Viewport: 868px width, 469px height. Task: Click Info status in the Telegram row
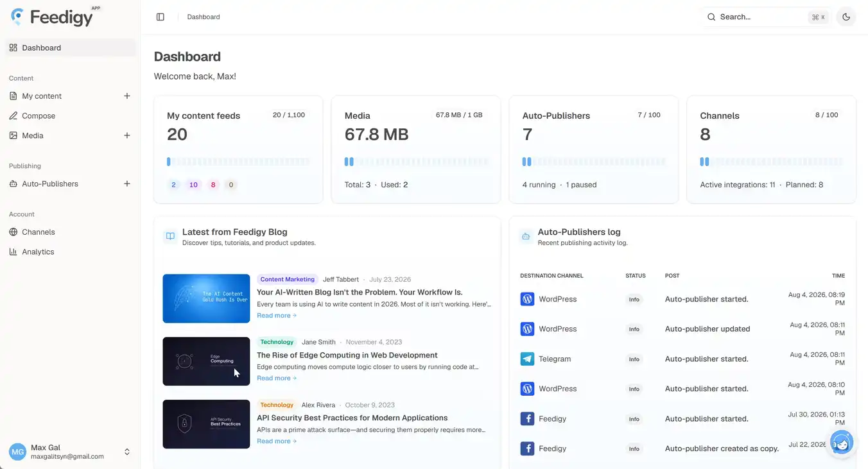tap(634, 359)
